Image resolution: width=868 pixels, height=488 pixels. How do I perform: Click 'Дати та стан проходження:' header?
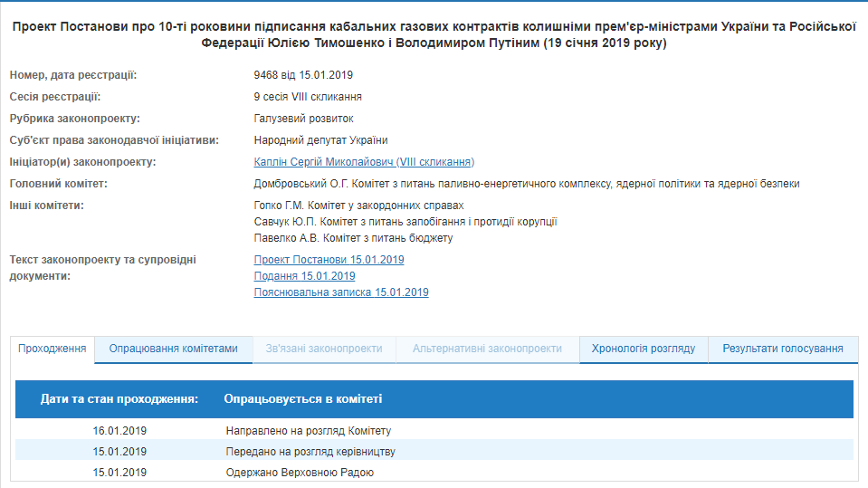[x=119, y=399]
